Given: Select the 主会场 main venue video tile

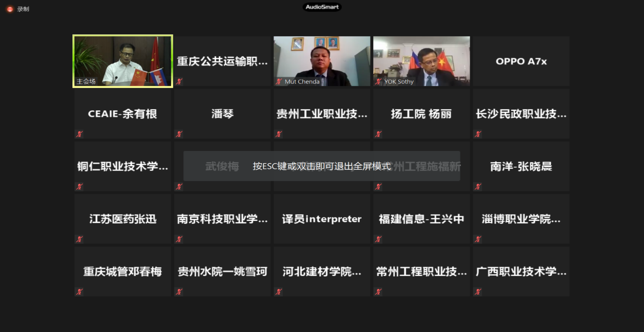Looking at the screenshot, I should click(x=123, y=61).
